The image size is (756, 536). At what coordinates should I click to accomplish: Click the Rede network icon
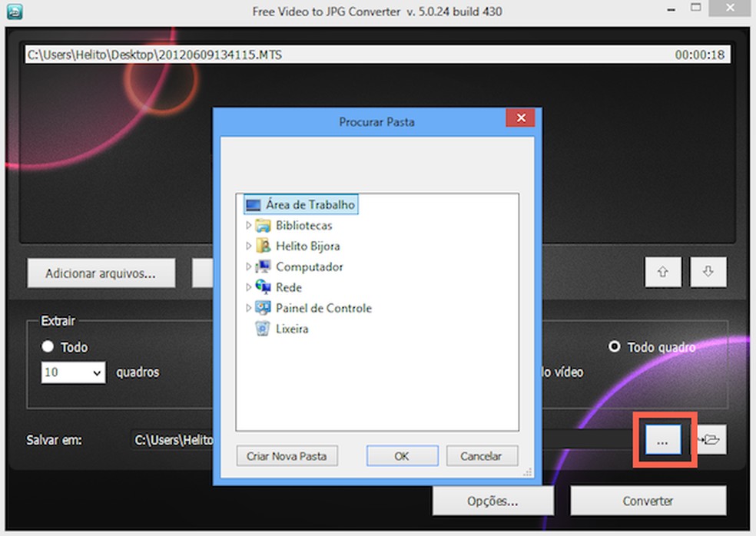[x=263, y=287]
